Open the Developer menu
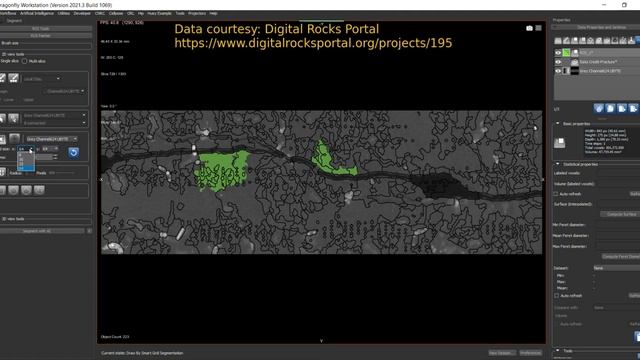This screenshot has height=360, width=640. [x=82, y=13]
